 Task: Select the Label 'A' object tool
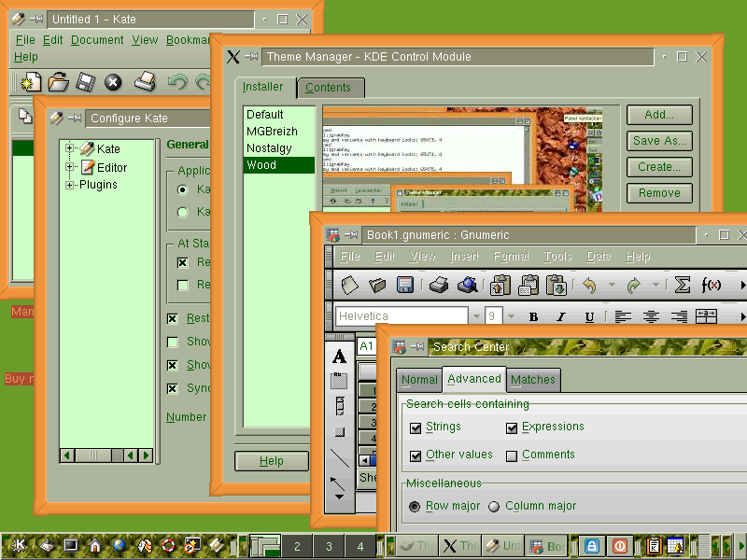[339, 357]
